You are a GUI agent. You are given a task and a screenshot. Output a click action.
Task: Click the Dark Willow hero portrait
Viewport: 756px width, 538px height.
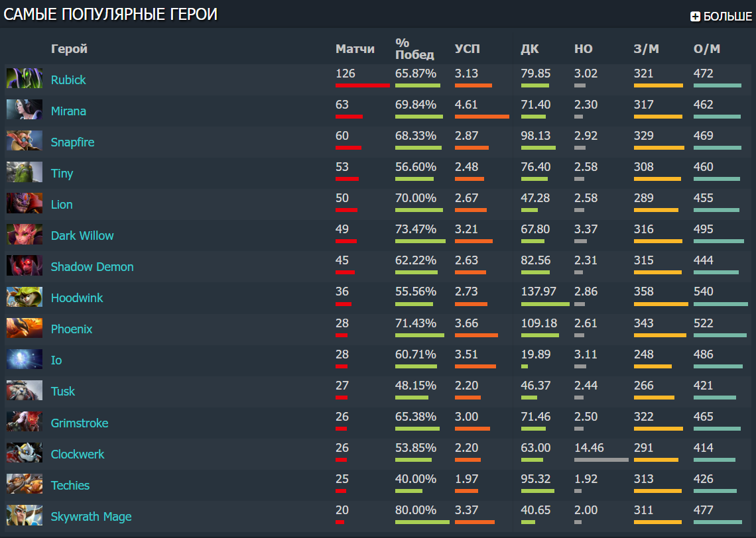[25, 234]
